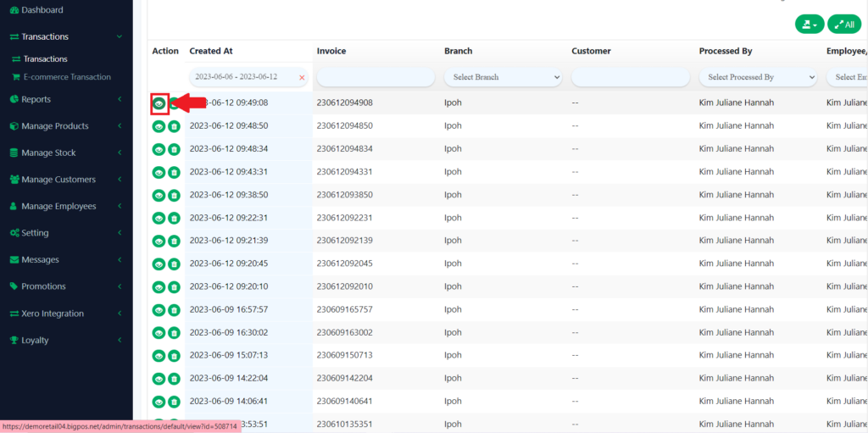Screen dimensions: 868x433
Task: Expand the Xero Integration menu
Action: click(x=53, y=314)
